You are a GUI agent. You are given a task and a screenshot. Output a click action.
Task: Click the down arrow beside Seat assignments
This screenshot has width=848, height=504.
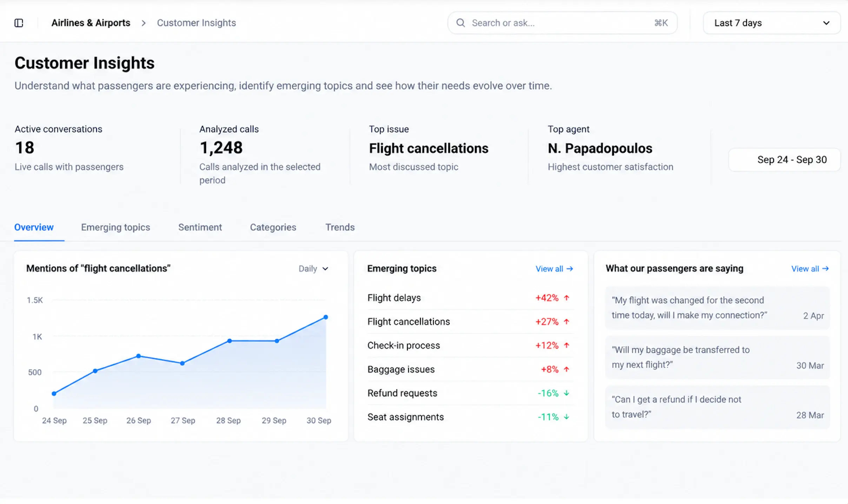pyautogui.click(x=567, y=417)
